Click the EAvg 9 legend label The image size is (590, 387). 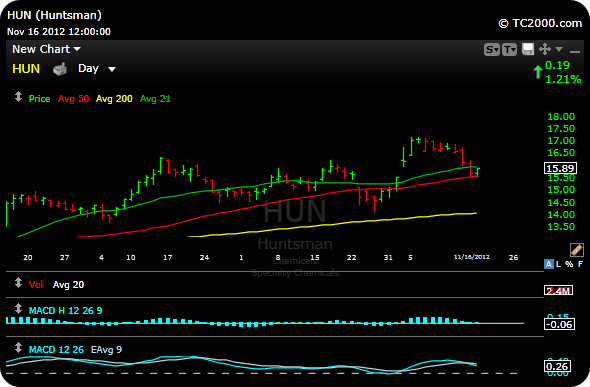[x=106, y=350]
